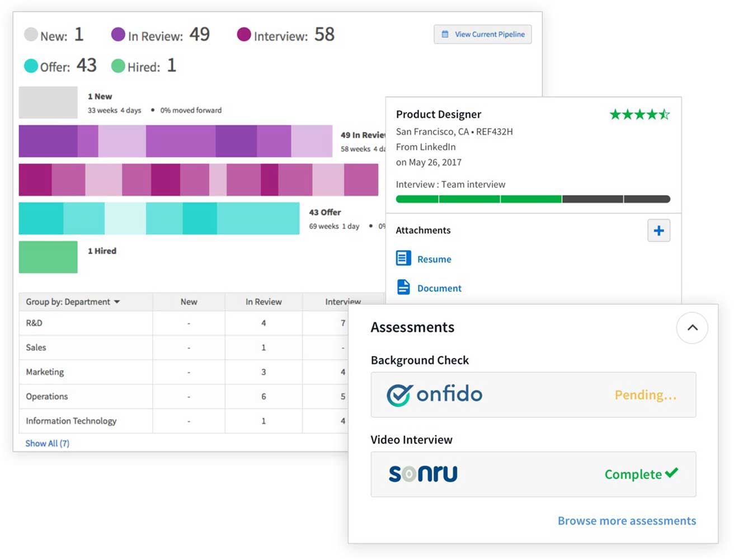Expand the list via Show All (7)
Image resolution: width=734 pixels, height=560 pixels.
point(48,444)
